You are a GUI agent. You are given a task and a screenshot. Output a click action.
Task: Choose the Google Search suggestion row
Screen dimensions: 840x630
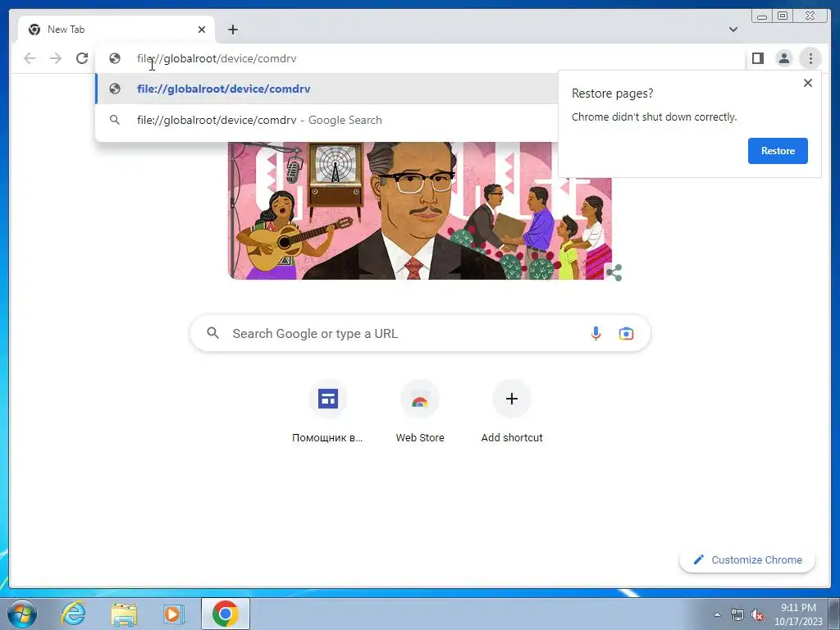(x=326, y=120)
